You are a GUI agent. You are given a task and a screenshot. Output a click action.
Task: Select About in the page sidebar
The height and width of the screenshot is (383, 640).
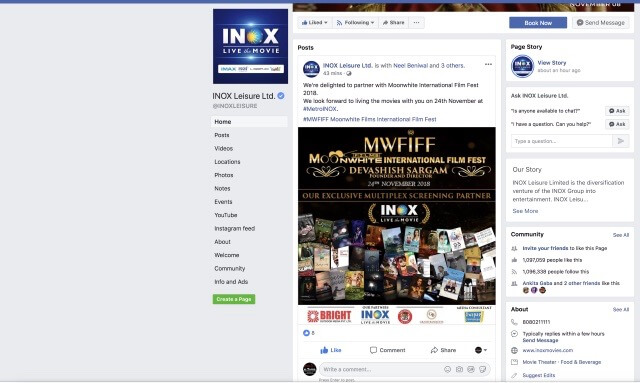coord(222,242)
